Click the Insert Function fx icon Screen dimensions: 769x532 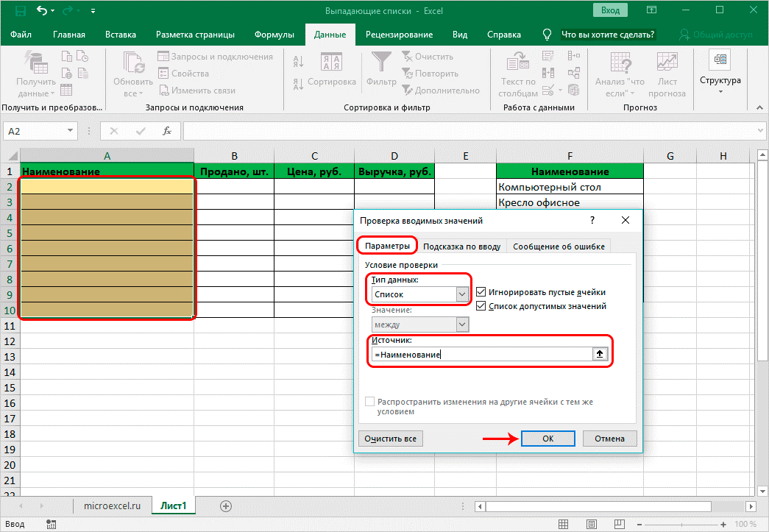tap(167, 131)
